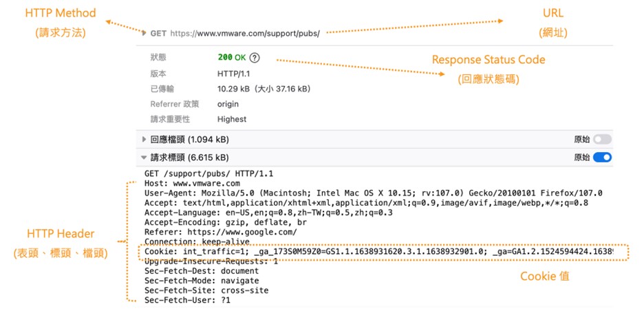The image size is (644, 315).
Task: Click the Referrer 政策 origin value
Action: 228,104
